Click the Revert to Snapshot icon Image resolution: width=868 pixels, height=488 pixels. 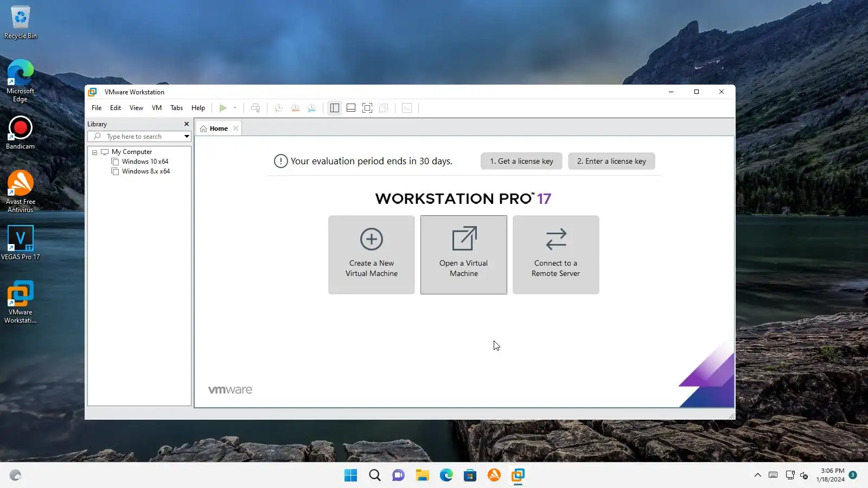[x=295, y=108]
